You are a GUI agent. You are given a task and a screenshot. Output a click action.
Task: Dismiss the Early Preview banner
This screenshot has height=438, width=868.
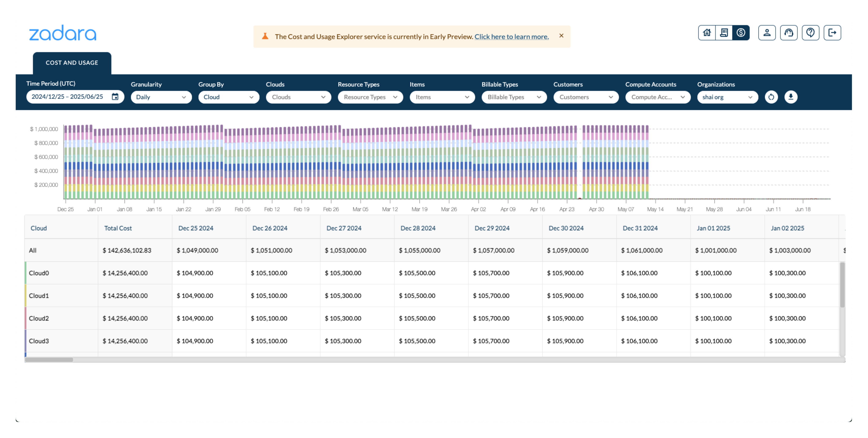point(561,36)
